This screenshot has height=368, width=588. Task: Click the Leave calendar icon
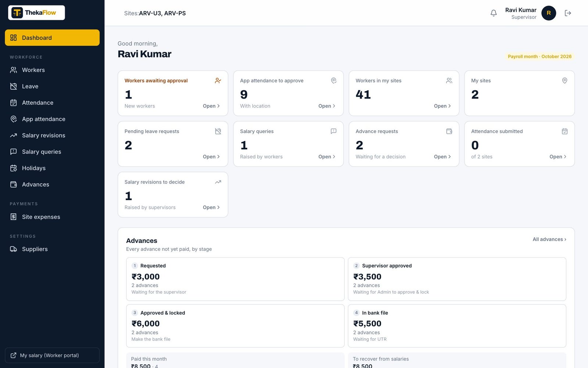tap(14, 86)
